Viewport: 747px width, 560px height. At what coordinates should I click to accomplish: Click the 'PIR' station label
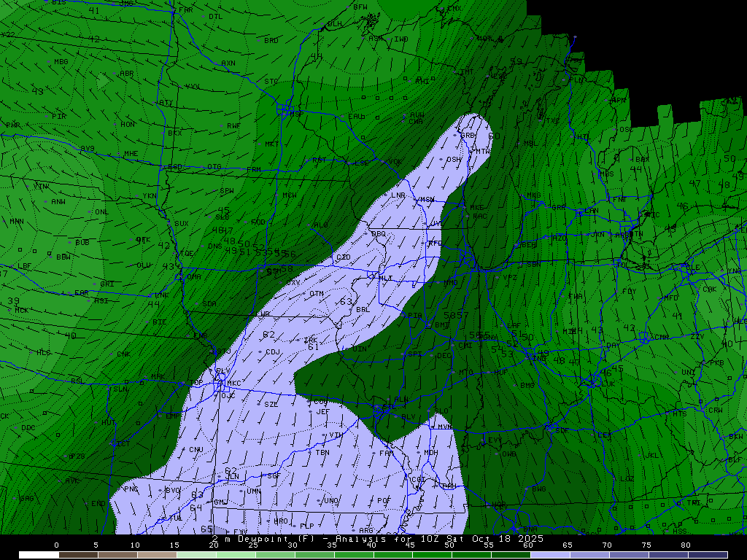[59, 116]
